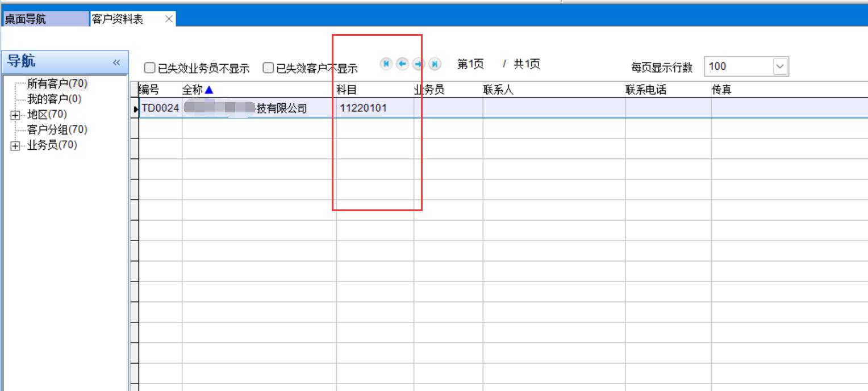Open the 每页显示行数 dropdown

(780, 66)
